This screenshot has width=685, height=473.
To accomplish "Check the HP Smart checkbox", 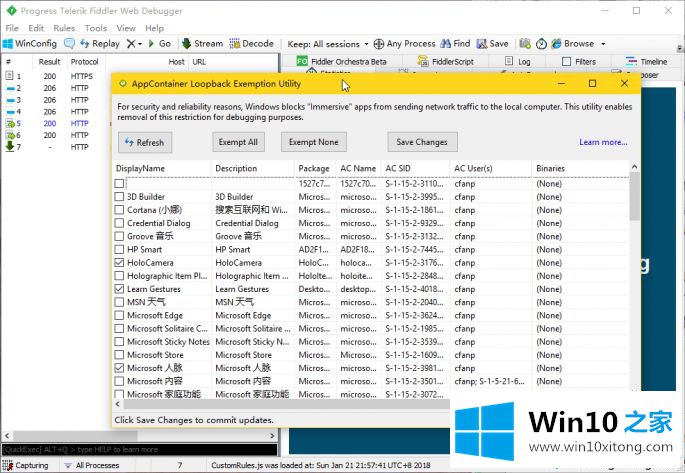I will (119, 250).
